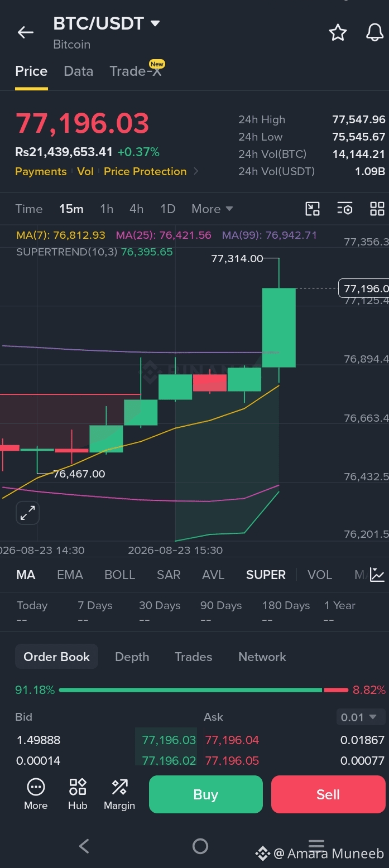The height and width of the screenshot is (868, 389).
Task: Open the BTC/USDT pair selector dropdown
Action: [107, 23]
